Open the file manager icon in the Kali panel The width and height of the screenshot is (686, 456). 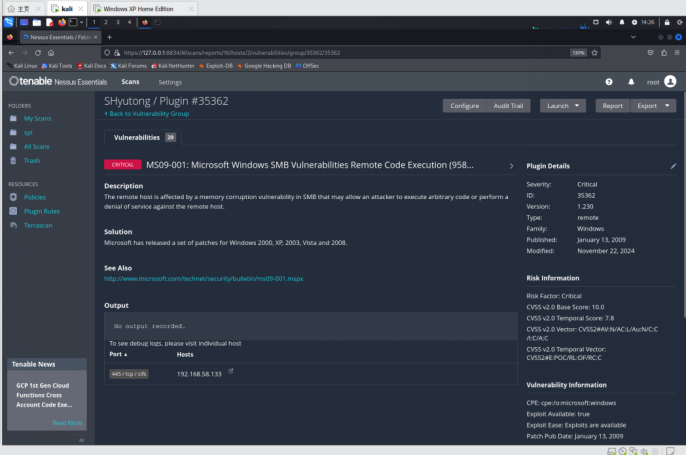(x=37, y=22)
